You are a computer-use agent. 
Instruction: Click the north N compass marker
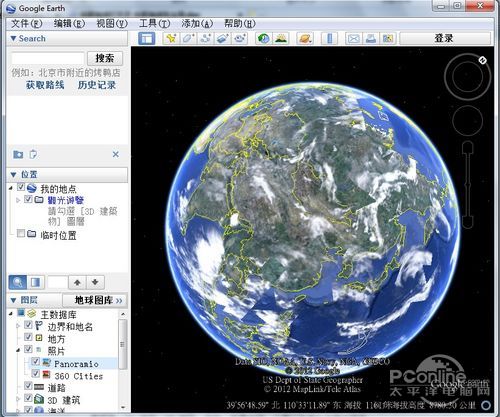(482, 60)
